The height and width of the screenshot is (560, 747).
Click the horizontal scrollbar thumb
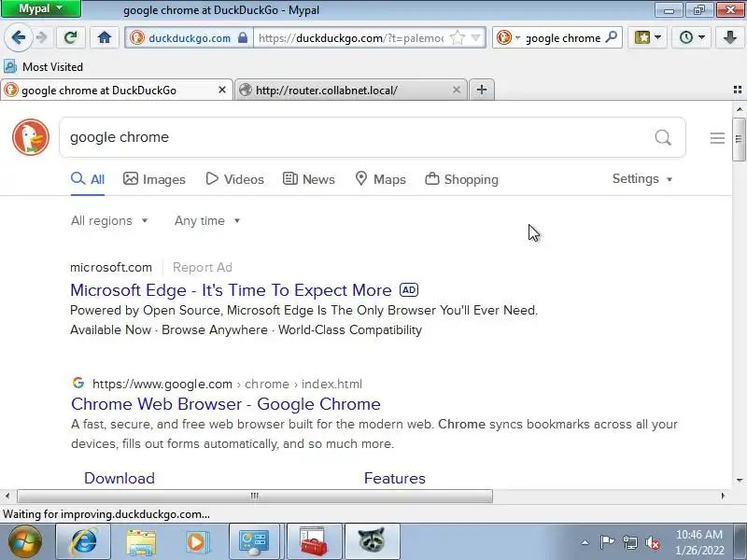pos(255,496)
